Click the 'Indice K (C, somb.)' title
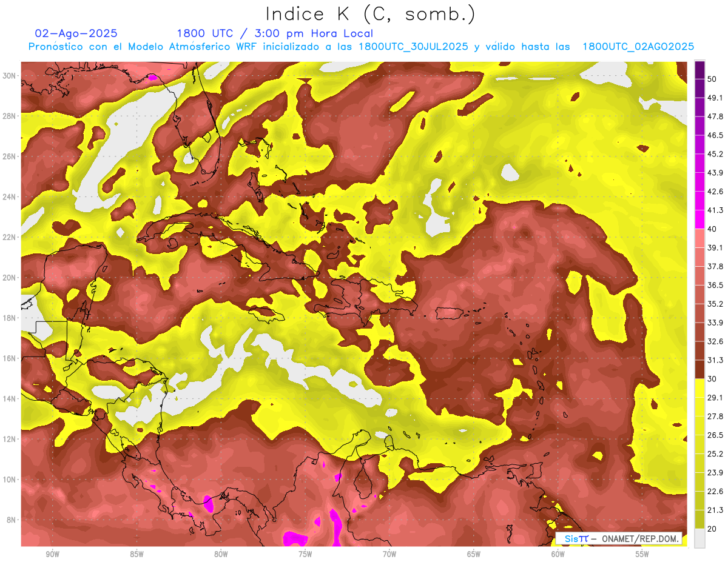Image resolution: width=728 pixels, height=562 pixels. pyautogui.click(x=370, y=14)
